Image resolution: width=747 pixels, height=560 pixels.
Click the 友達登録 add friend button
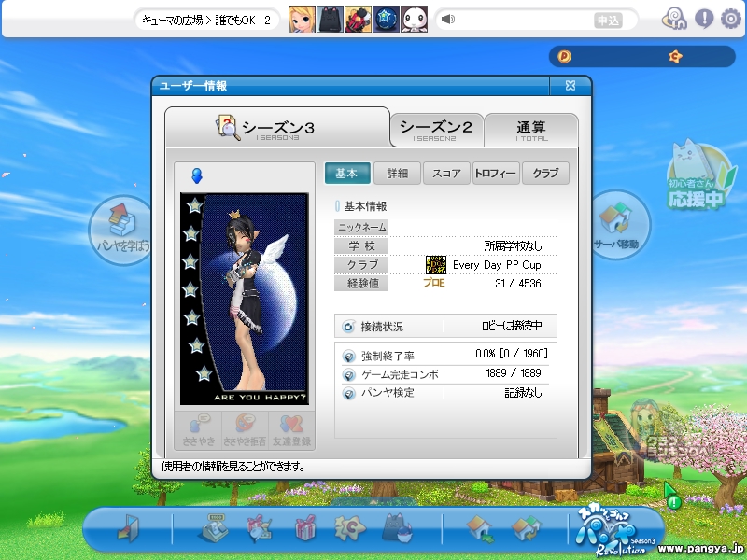point(291,430)
